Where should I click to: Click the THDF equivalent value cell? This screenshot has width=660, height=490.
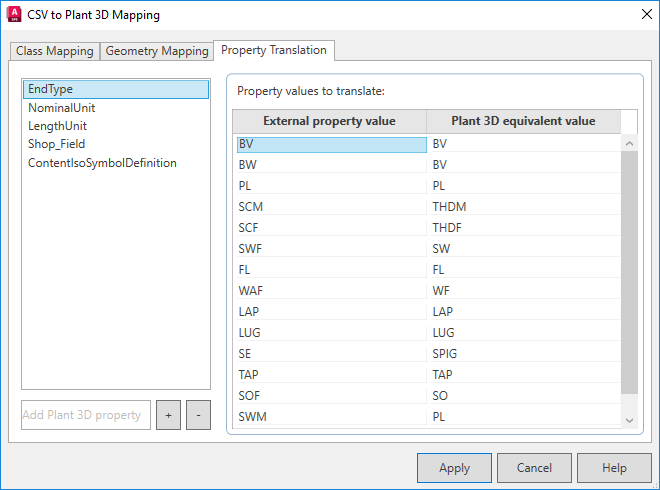coord(525,228)
